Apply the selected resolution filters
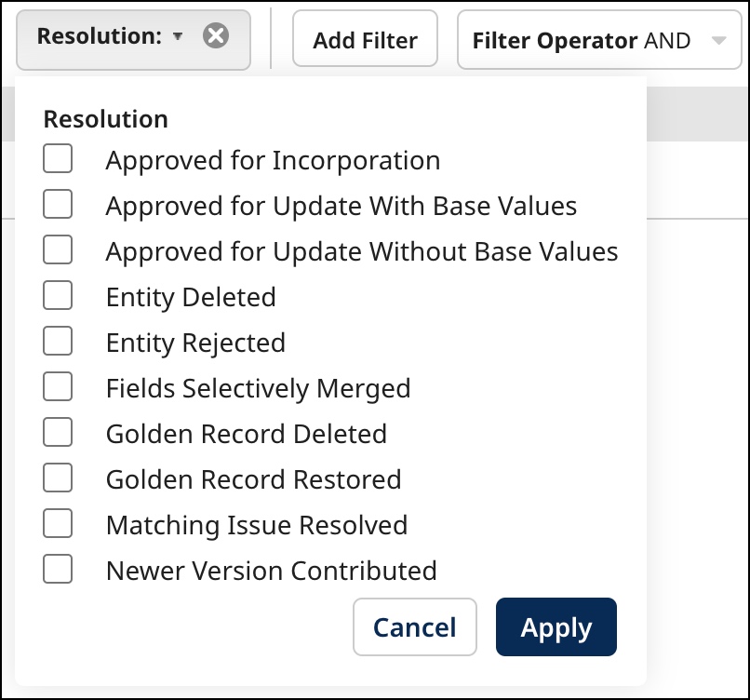The image size is (750, 700). [556, 627]
